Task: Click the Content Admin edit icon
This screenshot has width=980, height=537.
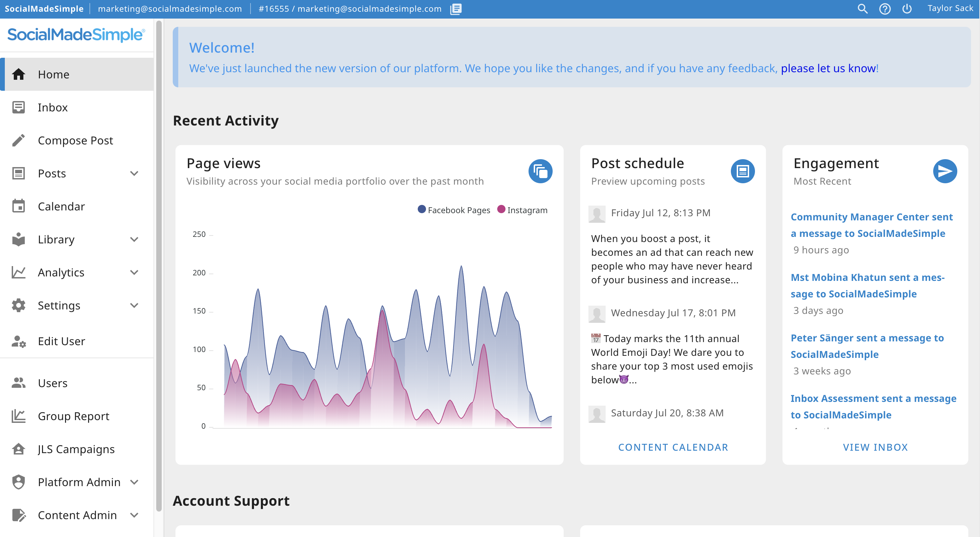Action: point(19,515)
